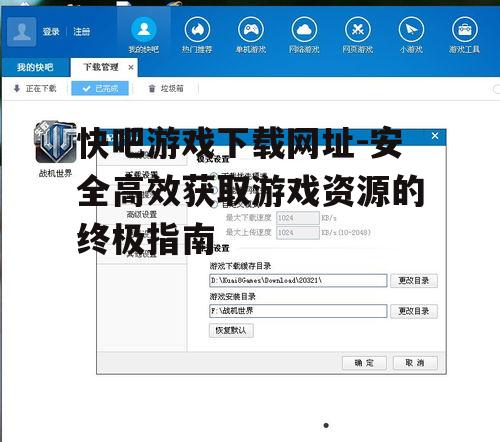The width and height of the screenshot is (500, 442).
Task: Open the 小游戏 paper plane icon
Action: click(411, 30)
